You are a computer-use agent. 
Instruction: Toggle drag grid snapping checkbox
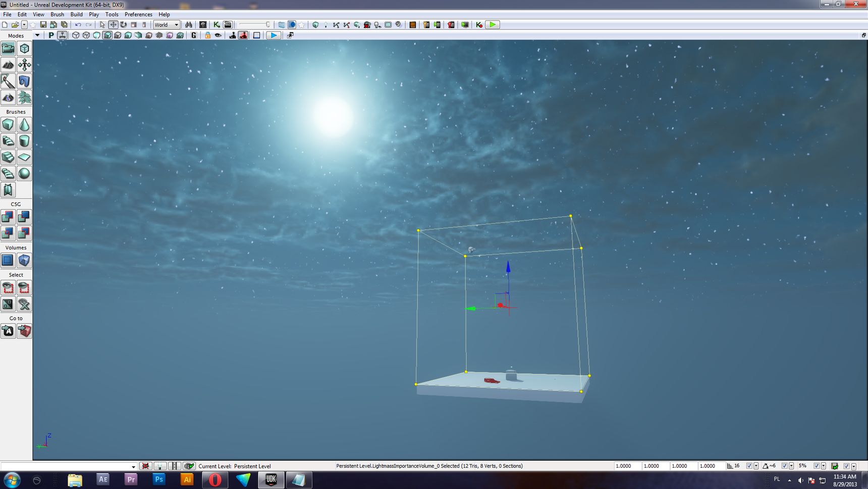[x=749, y=466]
